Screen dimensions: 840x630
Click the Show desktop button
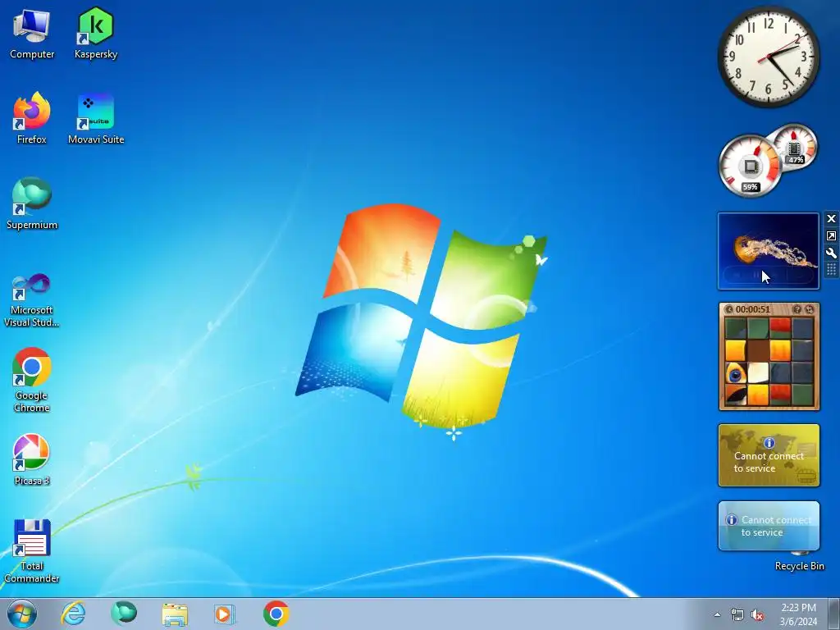(834, 614)
